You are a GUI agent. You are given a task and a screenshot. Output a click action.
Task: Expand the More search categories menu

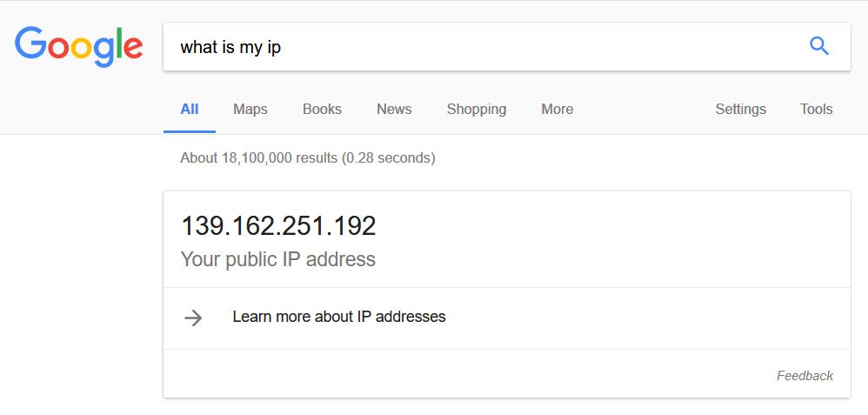558,109
